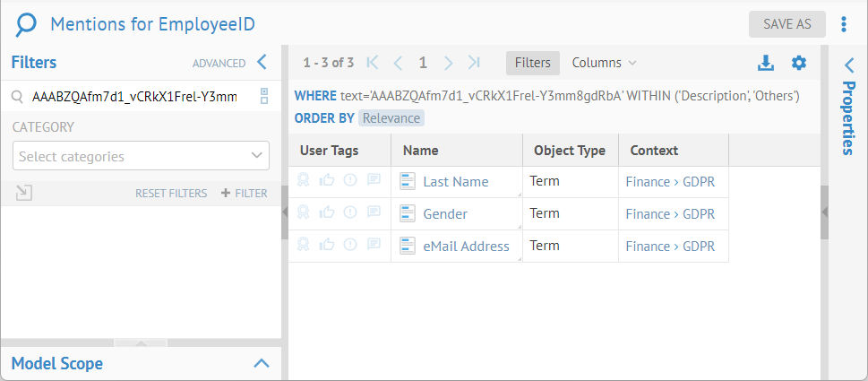Click the thumbs-up tag for Last Name

(x=327, y=181)
